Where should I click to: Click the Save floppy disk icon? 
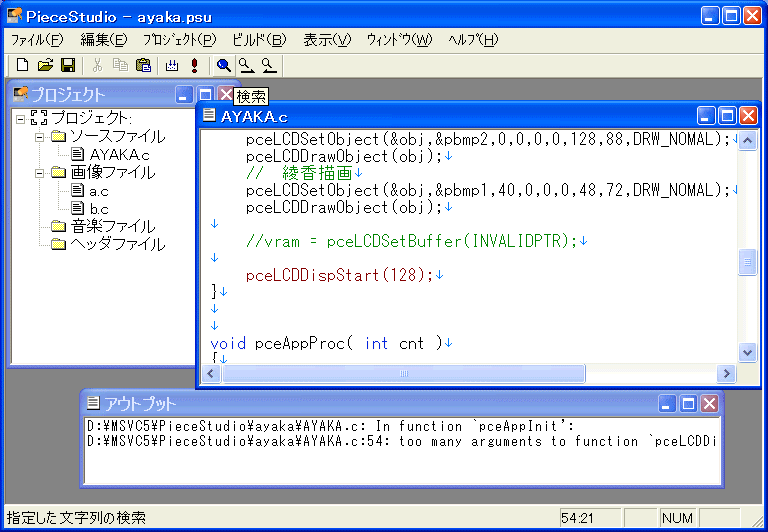coord(68,65)
